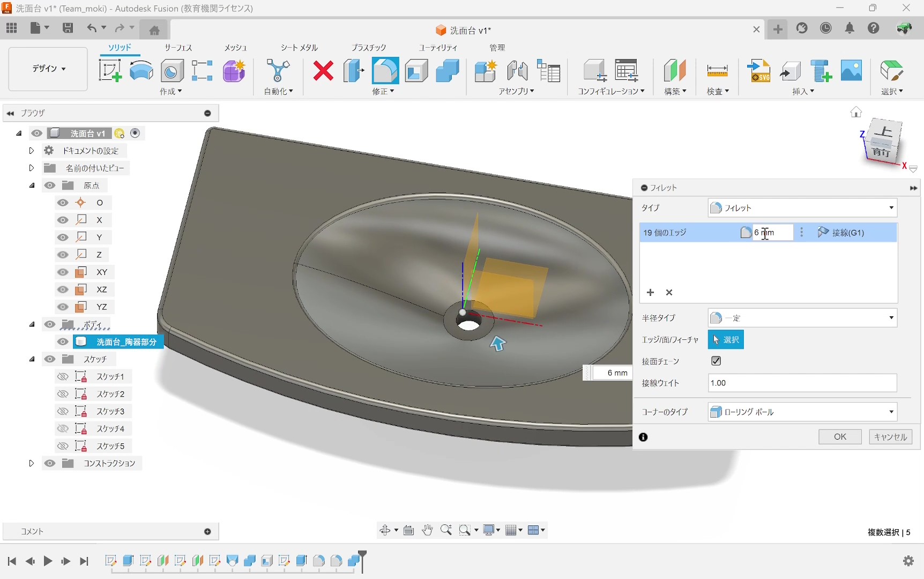The width and height of the screenshot is (924, 579).
Task: Click the fillet dialog info icon
Action: (643, 437)
